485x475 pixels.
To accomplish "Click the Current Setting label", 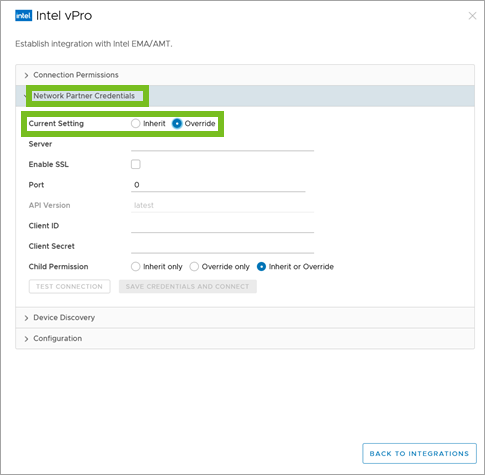I will click(x=56, y=124).
